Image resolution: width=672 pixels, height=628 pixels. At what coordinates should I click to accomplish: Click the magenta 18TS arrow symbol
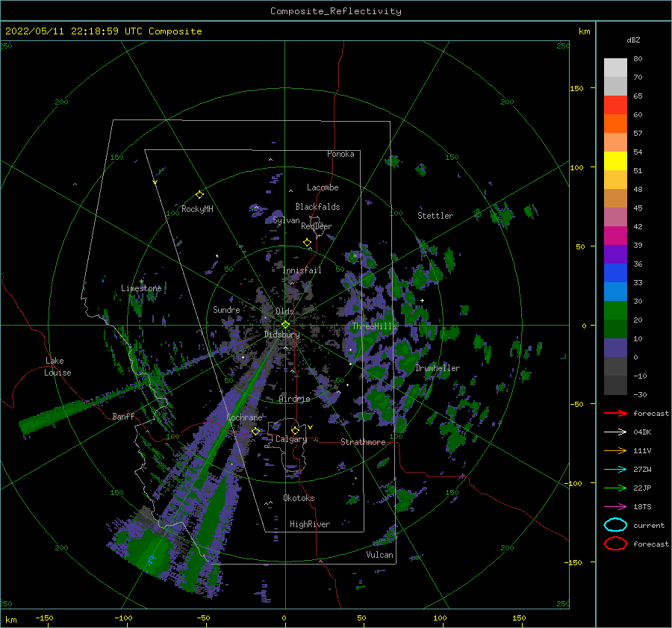(x=615, y=507)
